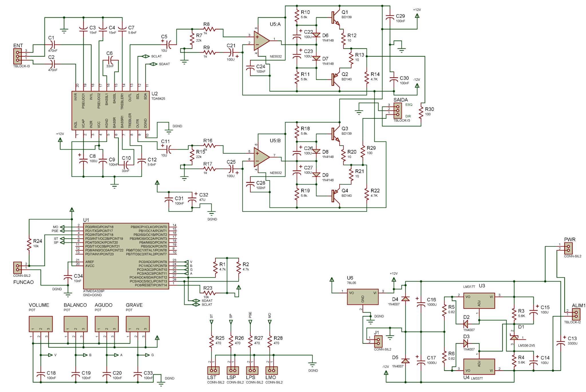Click capacitor C29 100nF symbol
The image size is (586, 392).
tap(390, 17)
